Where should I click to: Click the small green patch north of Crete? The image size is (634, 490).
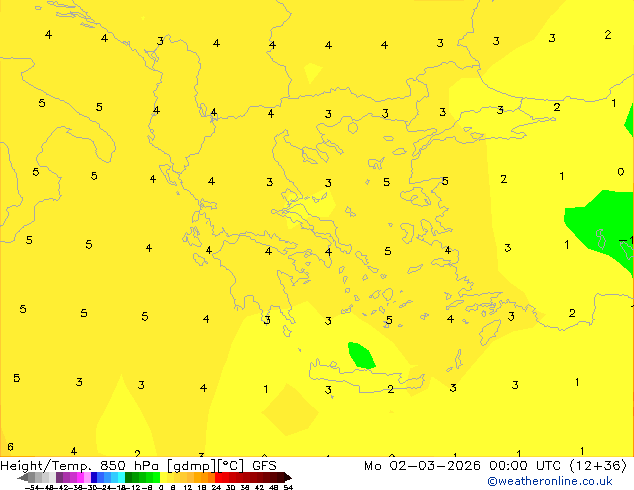coord(361,356)
